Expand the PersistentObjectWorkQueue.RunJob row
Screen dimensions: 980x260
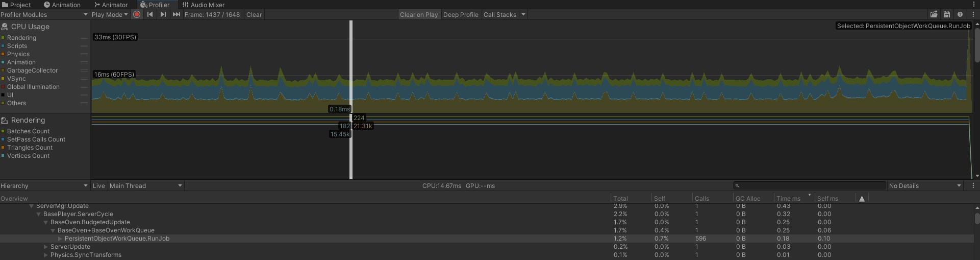coord(60,239)
